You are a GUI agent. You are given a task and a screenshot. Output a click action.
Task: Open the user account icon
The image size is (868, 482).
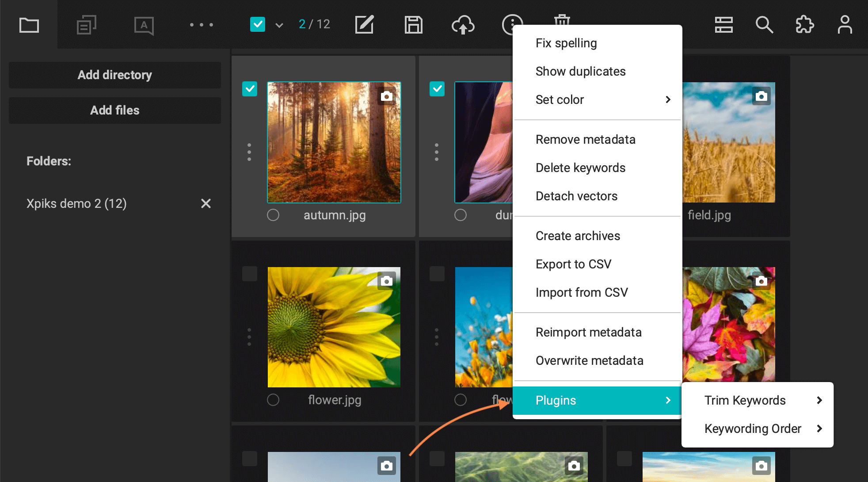845,24
